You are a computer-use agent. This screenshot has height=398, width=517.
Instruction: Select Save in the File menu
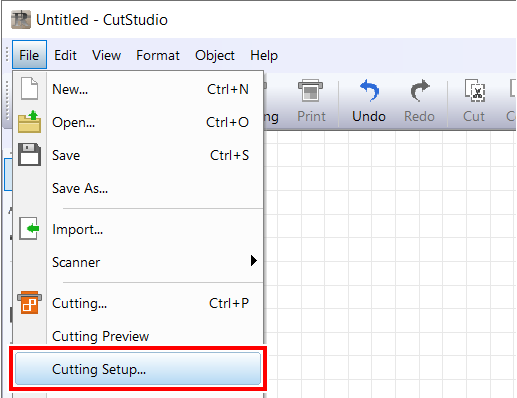[x=138, y=155]
